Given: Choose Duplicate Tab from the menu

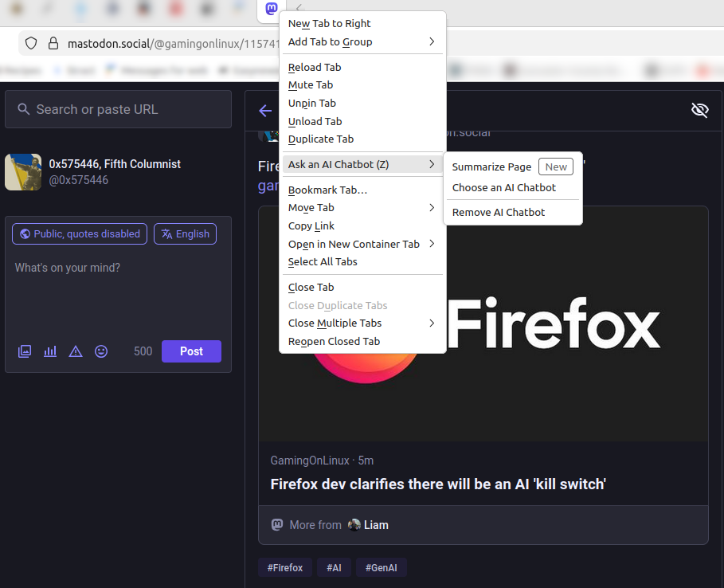Looking at the screenshot, I should pos(321,139).
